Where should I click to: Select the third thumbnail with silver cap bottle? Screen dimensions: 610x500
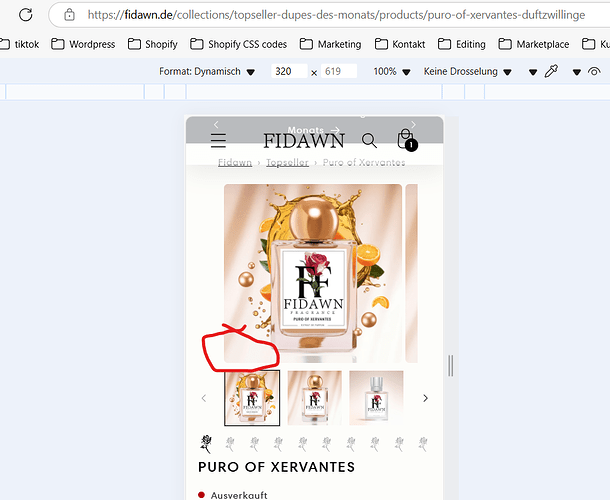[376, 398]
